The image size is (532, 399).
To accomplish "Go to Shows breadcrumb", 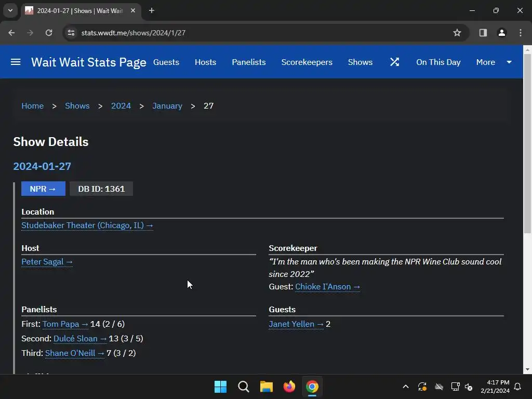I will click(77, 106).
